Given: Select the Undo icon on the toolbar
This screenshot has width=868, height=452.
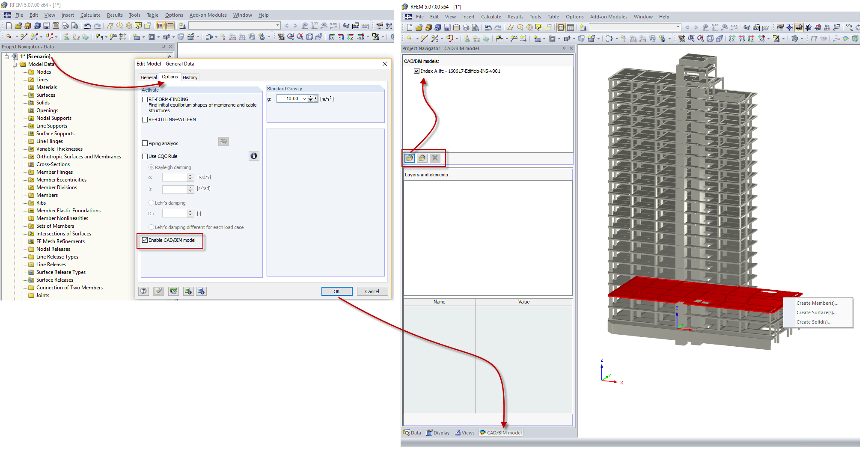Looking at the screenshot, I should [87, 25].
